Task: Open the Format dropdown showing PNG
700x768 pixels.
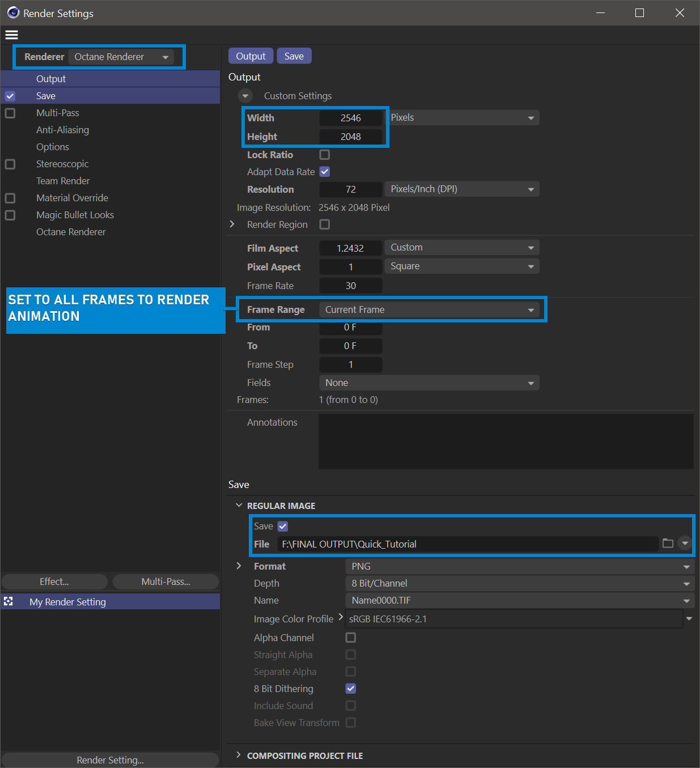Action: [x=519, y=566]
